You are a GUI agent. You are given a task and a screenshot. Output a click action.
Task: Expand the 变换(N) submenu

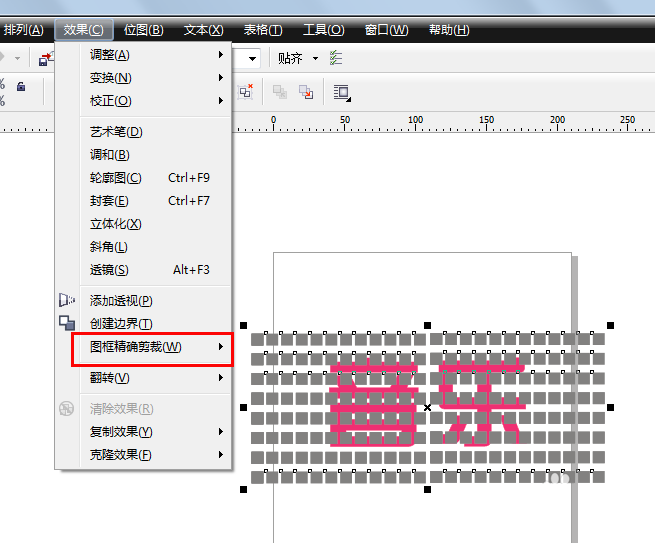click(155, 78)
